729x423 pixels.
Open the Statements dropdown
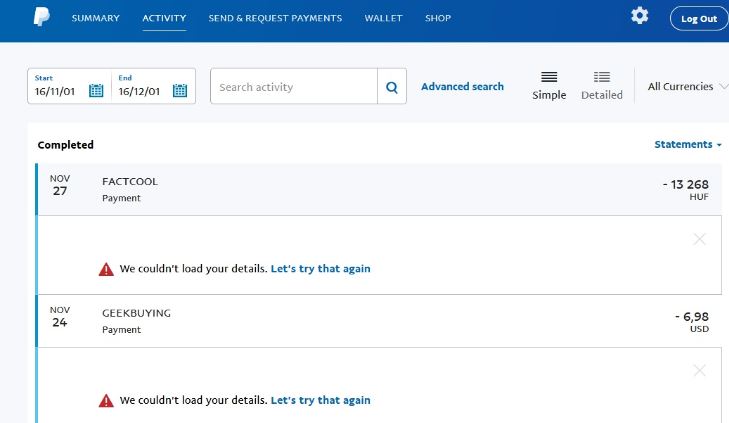[x=688, y=145]
